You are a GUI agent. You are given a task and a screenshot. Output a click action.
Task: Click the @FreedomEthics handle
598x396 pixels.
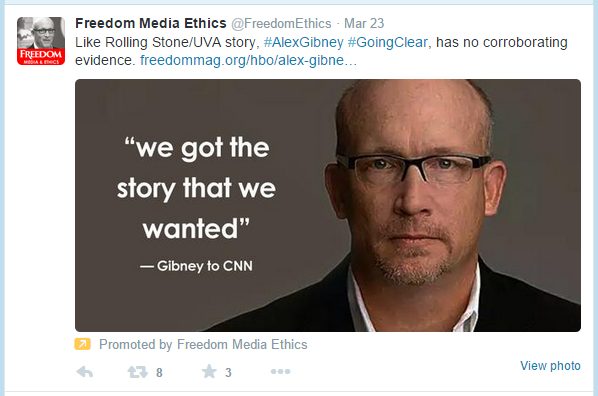click(x=281, y=24)
